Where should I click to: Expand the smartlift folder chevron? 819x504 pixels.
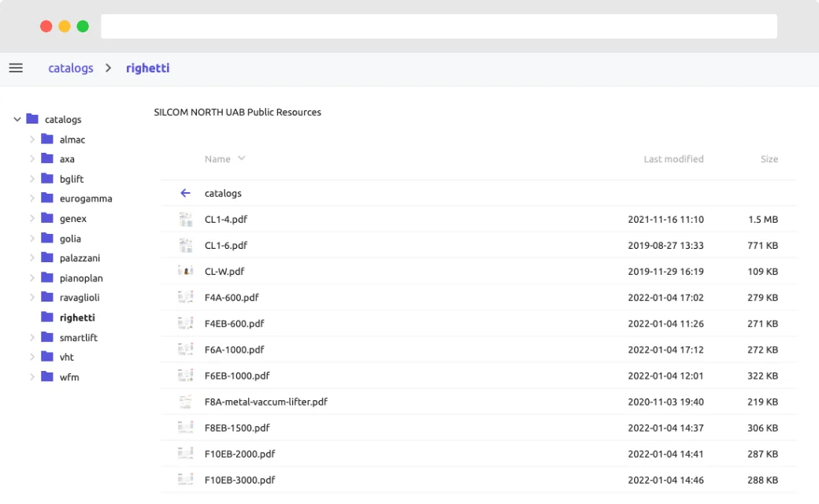click(x=32, y=338)
